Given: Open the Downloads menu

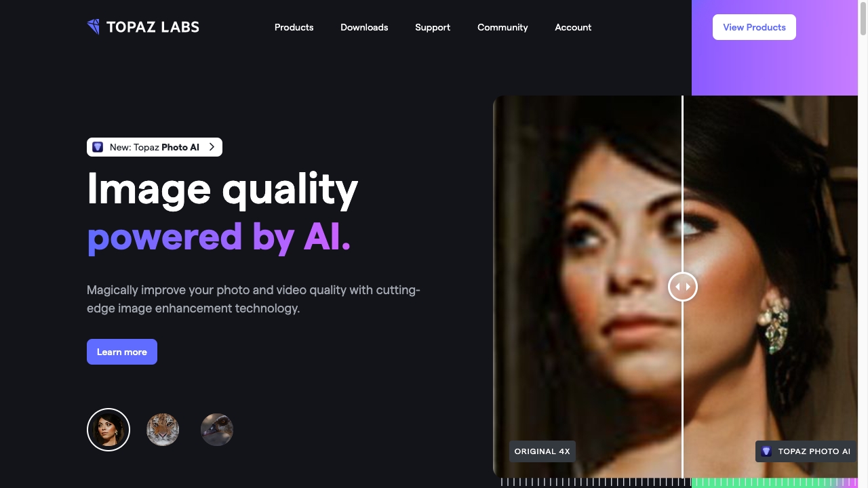Looking at the screenshot, I should [364, 27].
